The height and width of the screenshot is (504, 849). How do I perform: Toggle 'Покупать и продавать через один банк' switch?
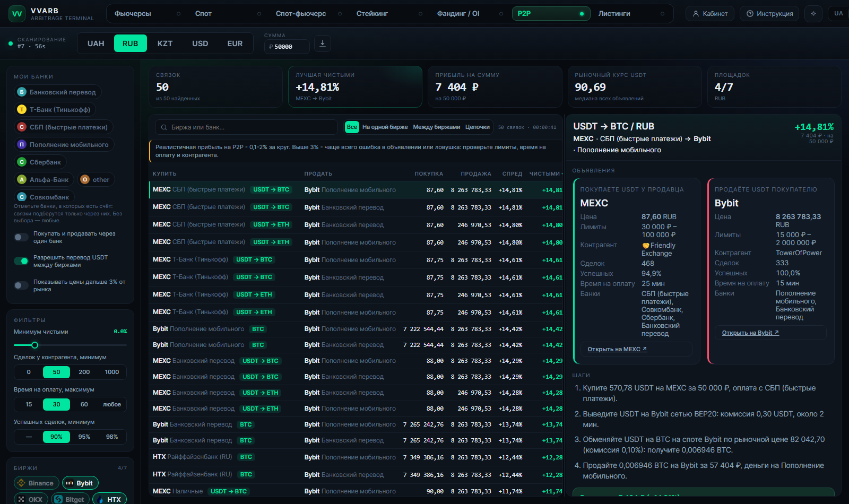[x=21, y=237]
